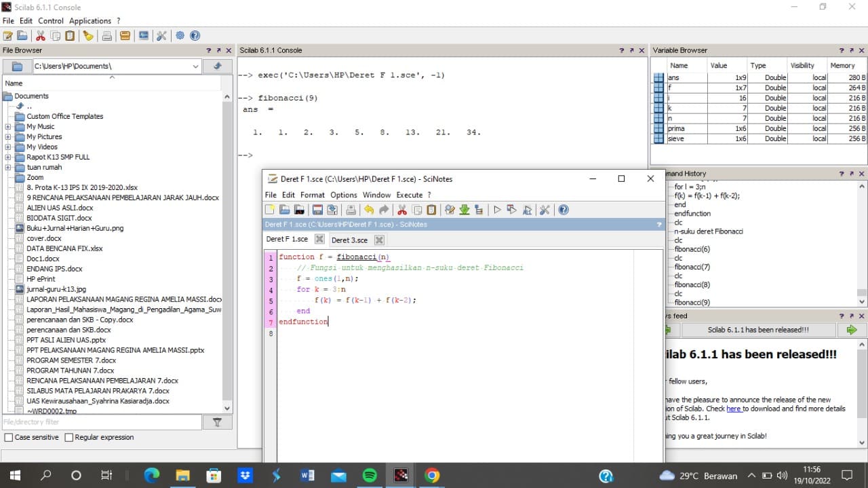This screenshot has height=488, width=868.
Task: Close the Deret F 1.sce tab
Action: (319, 239)
